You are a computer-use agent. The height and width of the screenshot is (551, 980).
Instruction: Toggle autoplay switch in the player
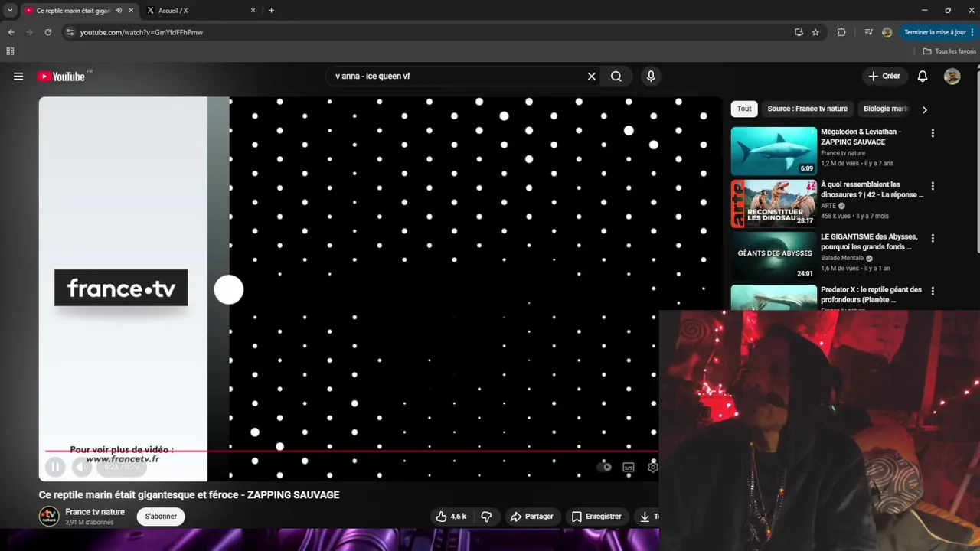605,467
